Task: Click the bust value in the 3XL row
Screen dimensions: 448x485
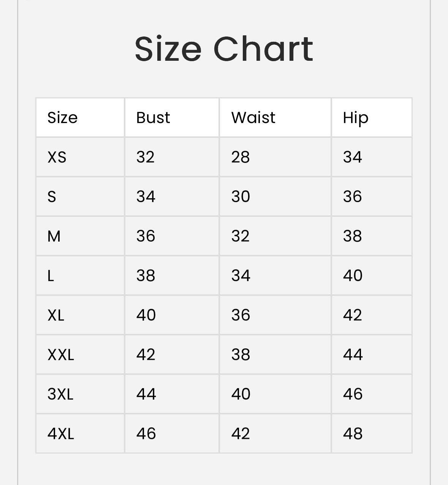Action: point(146,394)
